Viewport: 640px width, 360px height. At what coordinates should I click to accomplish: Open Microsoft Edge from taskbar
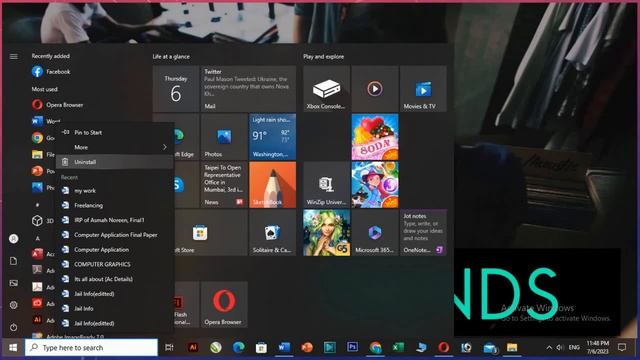[238, 347]
